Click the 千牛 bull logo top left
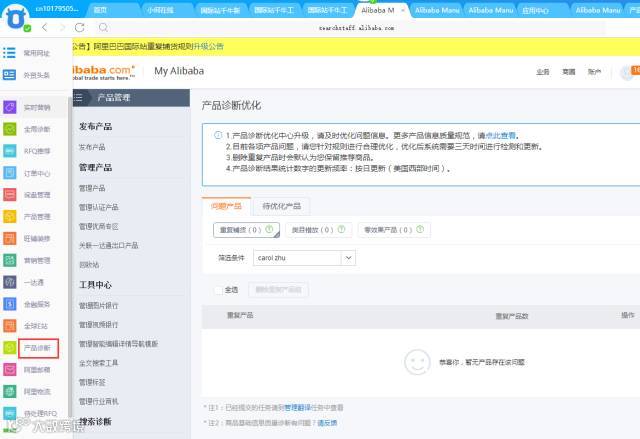640x439 pixels. pyautogui.click(x=16, y=18)
